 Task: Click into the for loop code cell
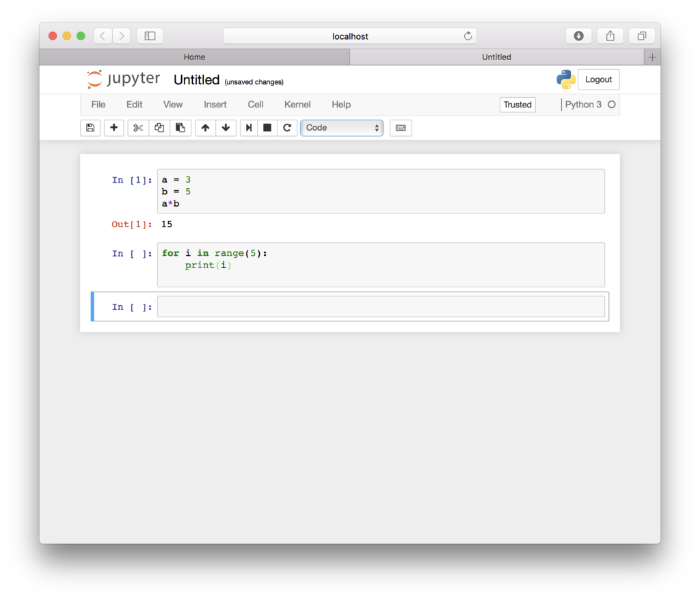pos(381,265)
